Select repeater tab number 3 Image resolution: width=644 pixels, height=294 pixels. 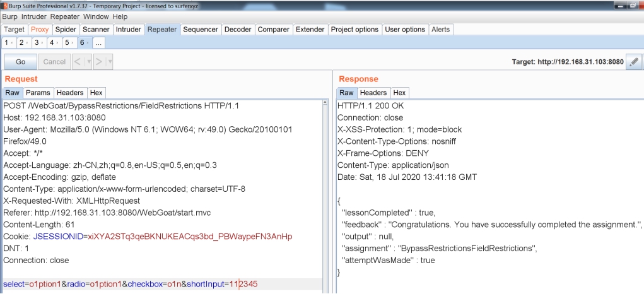[37, 43]
